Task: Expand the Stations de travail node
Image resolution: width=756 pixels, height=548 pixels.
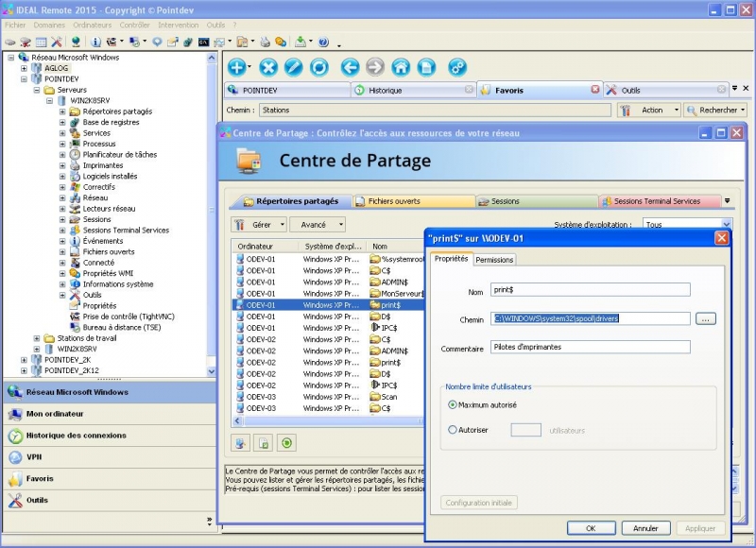Action: (x=37, y=338)
